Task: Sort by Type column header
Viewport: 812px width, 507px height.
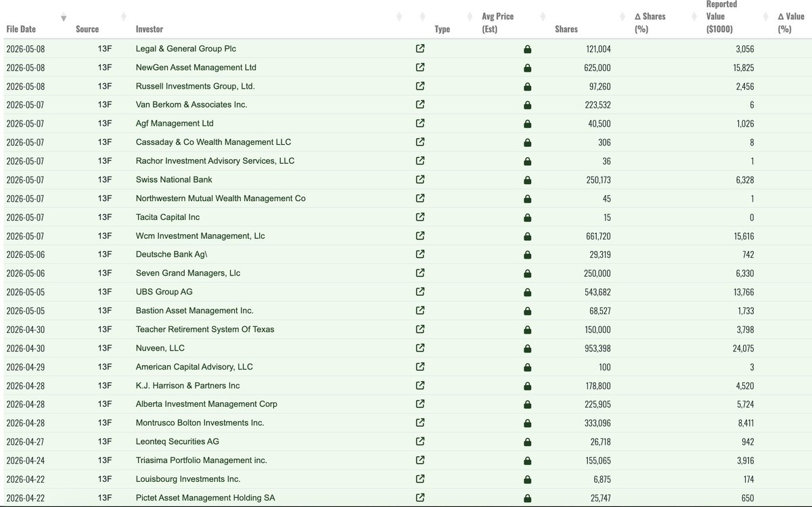Action: (443, 29)
